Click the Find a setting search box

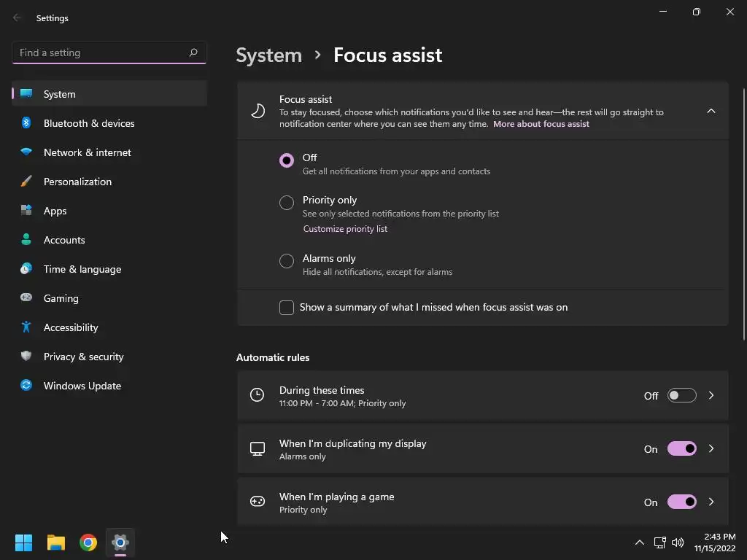point(101,52)
